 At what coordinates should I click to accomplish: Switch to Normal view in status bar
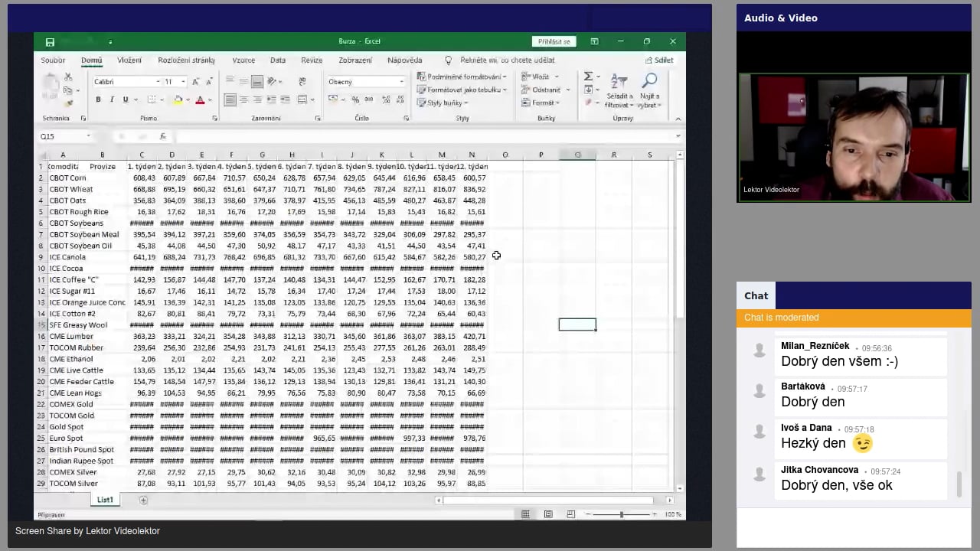pyautogui.click(x=525, y=514)
